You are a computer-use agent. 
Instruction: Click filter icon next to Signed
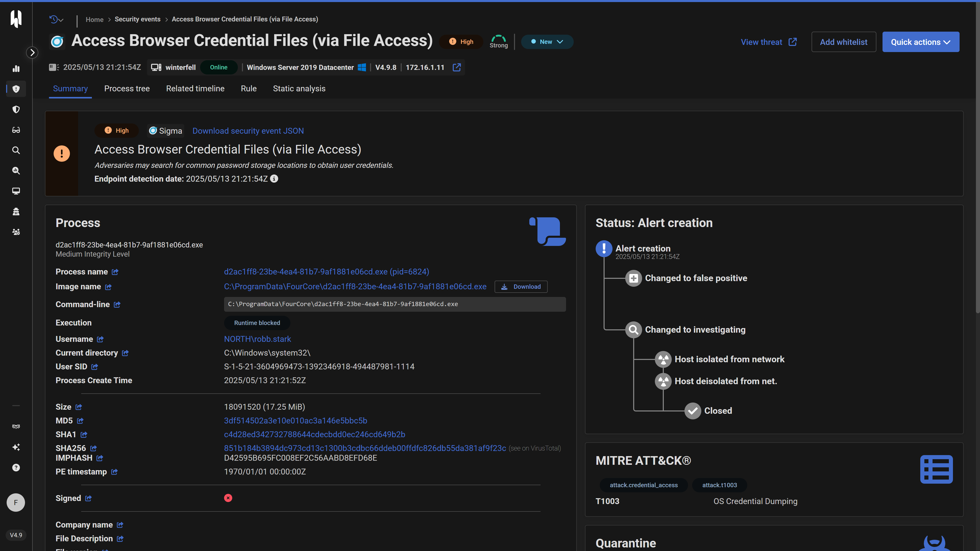(x=88, y=498)
